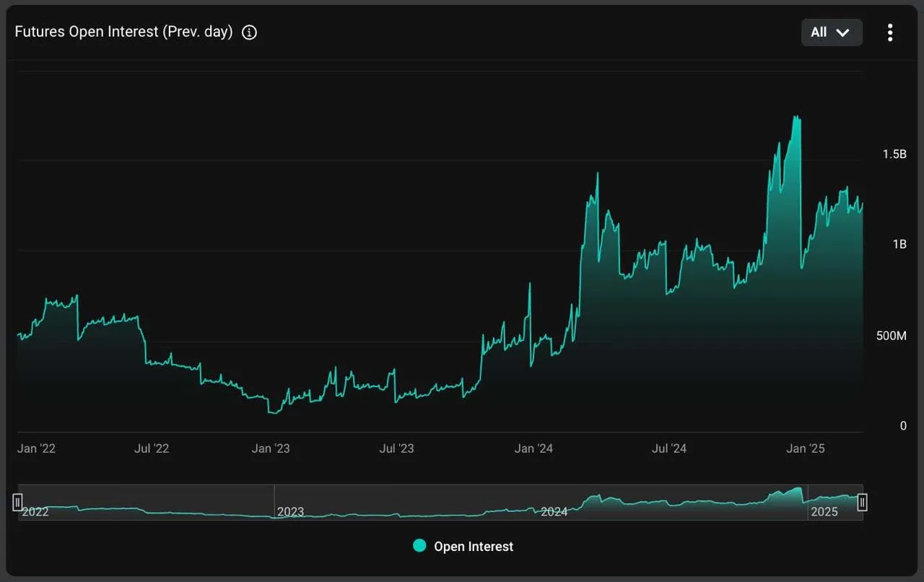This screenshot has height=582, width=924.
Task: Click the 1.5B y-axis label
Action: pyautogui.click(x=894, y=154)
